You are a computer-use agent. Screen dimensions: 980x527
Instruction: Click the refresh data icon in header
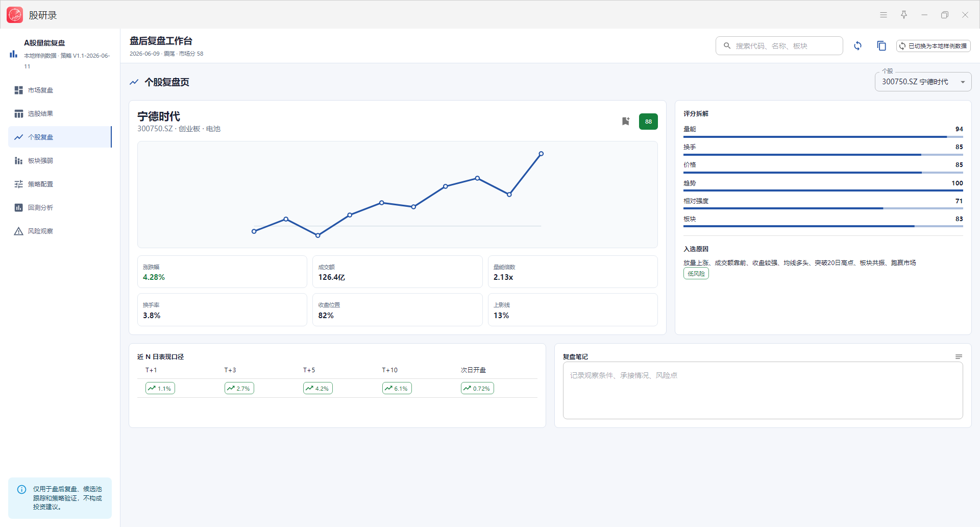858,46
